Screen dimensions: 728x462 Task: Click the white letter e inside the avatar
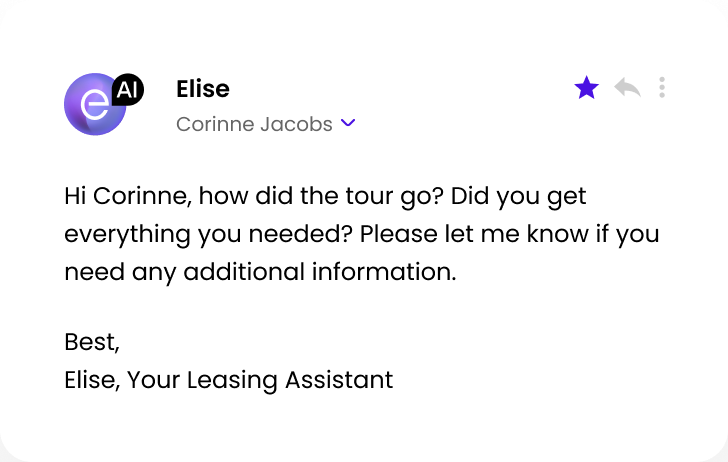(x=95, y=106)
